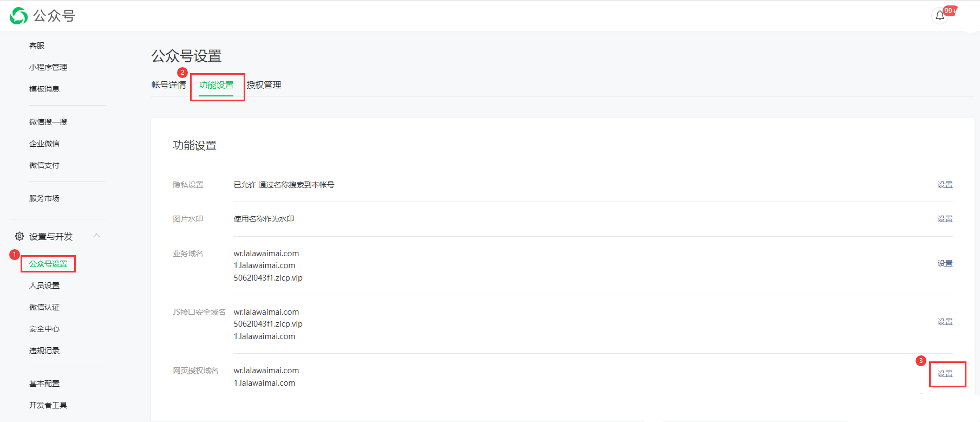Navigate to 安全中心
This screenshot has width=980, height=422.
pos(44,329)
